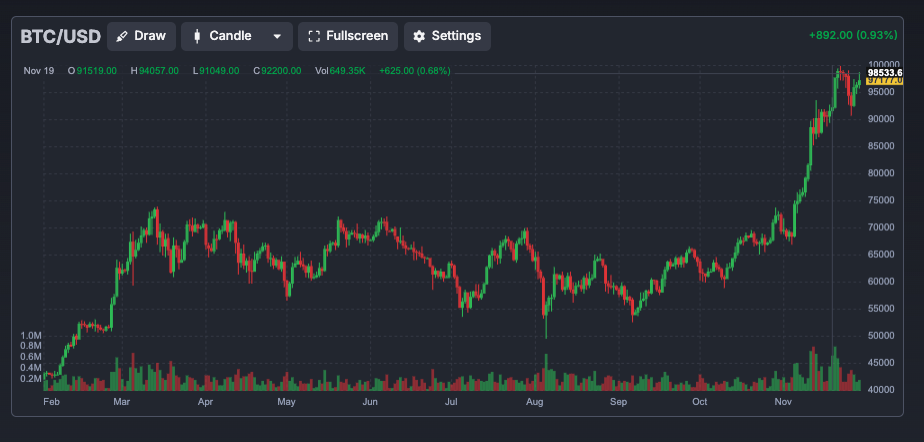Open the Settings text label
Image resolution: width=924 pixels, height=442 pixels.
tap(457, 36)
